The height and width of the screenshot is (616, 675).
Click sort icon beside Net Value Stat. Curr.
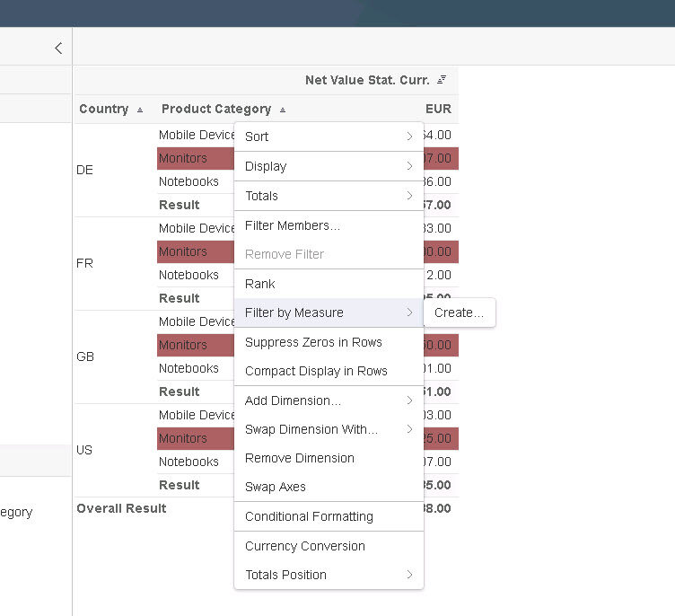click(442, 80)
